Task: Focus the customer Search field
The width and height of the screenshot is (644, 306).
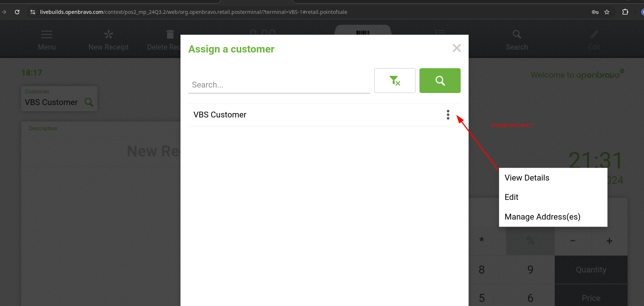Action: (x=279, y=85)
